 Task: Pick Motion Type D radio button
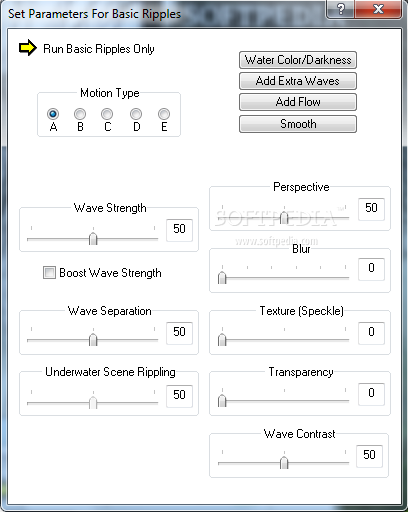coord(136,114)
